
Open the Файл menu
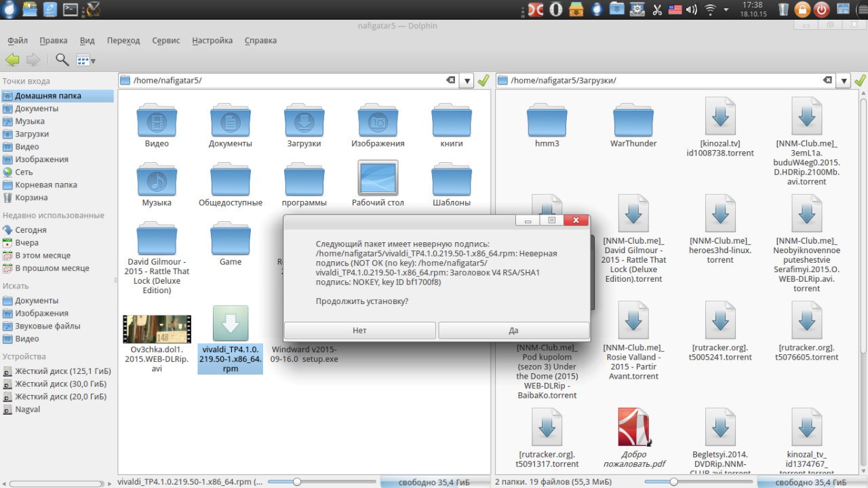tap(18, 41)
